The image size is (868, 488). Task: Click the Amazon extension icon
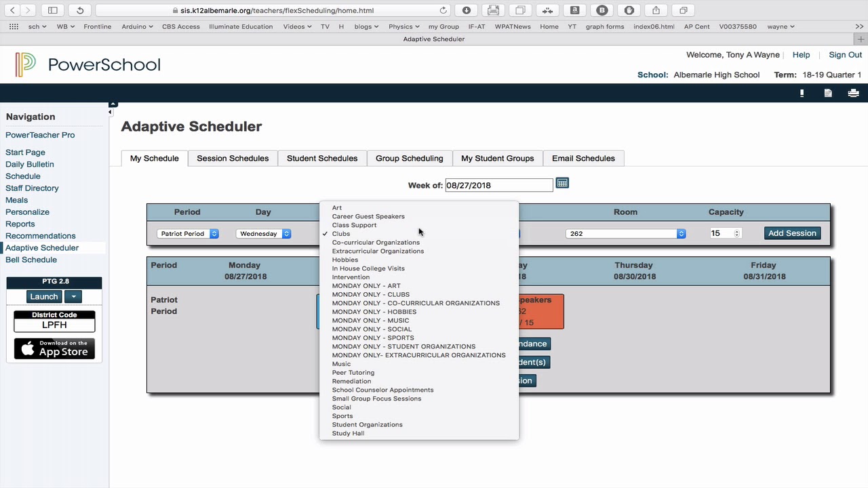(574, 10)
